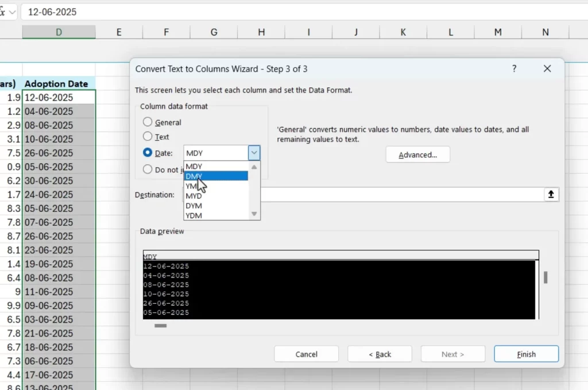Click the cell with value 4.4
The width and height of the screenshot is (588, 390).
pyautogui.click(x=11, y=375)
